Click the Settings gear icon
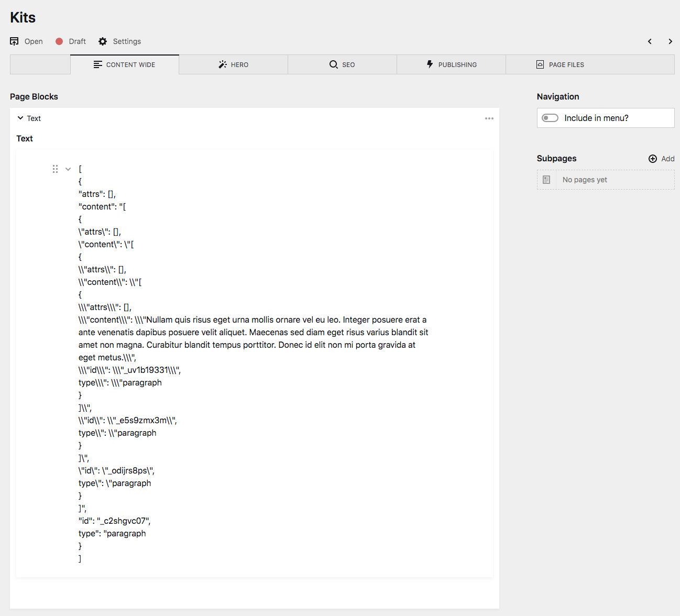Image resolution: width=680 pixels, height=616 pixels. tap(103, 41)
